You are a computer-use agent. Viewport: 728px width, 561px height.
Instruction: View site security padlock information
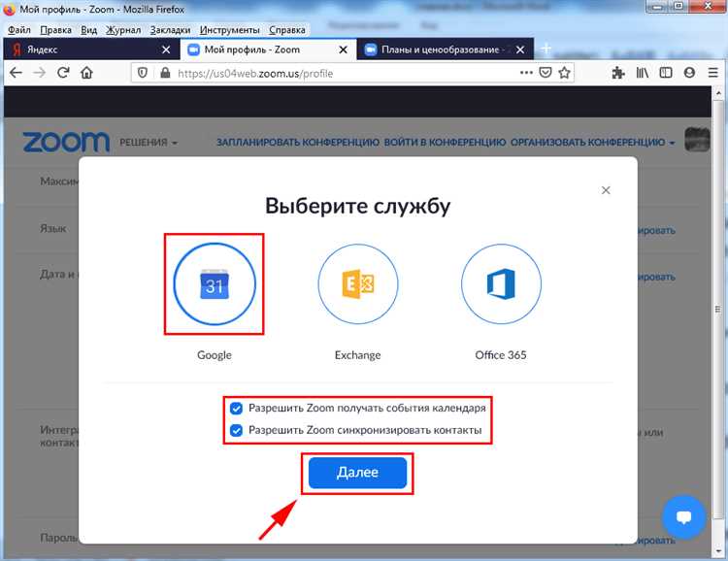[165, 73]
